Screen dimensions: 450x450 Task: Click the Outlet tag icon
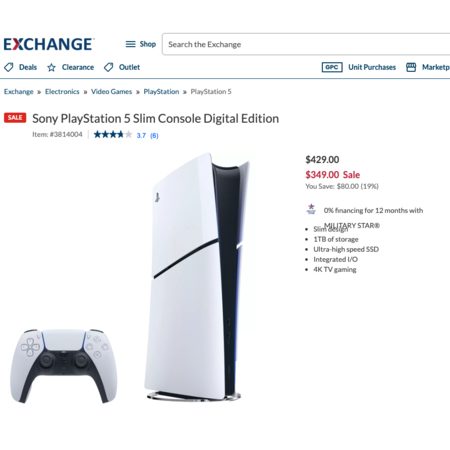coord(108,67)
